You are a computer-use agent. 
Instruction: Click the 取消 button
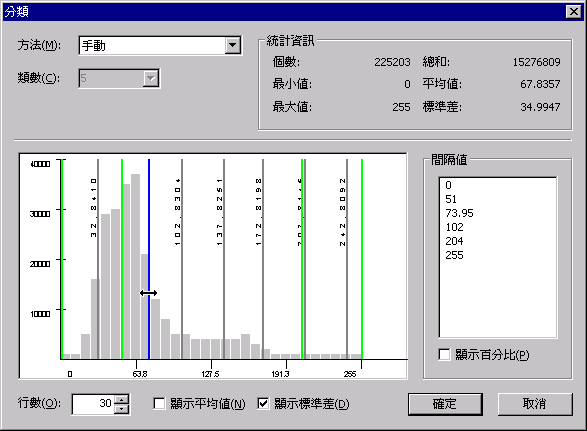(x=535, y=404)
